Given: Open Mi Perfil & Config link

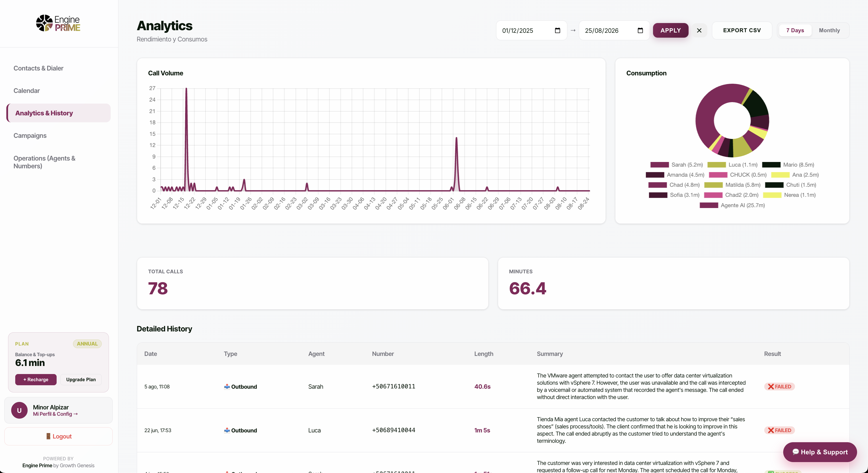Looking at the screenshot, I should click(55, 414).
